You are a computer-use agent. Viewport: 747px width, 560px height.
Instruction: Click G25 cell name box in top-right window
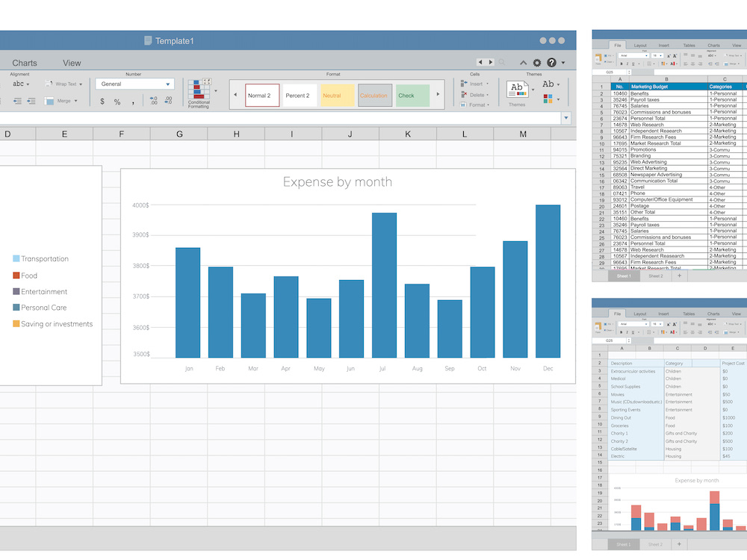click(x=610, y=72)
